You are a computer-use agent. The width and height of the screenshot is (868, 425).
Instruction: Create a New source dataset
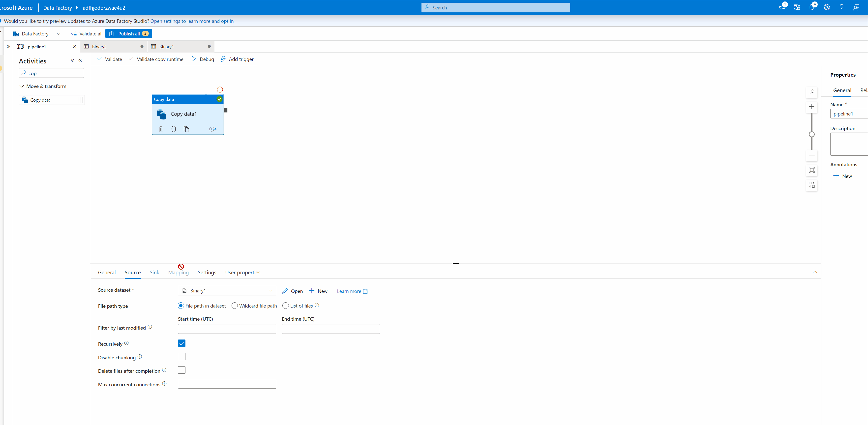point(318,291)
